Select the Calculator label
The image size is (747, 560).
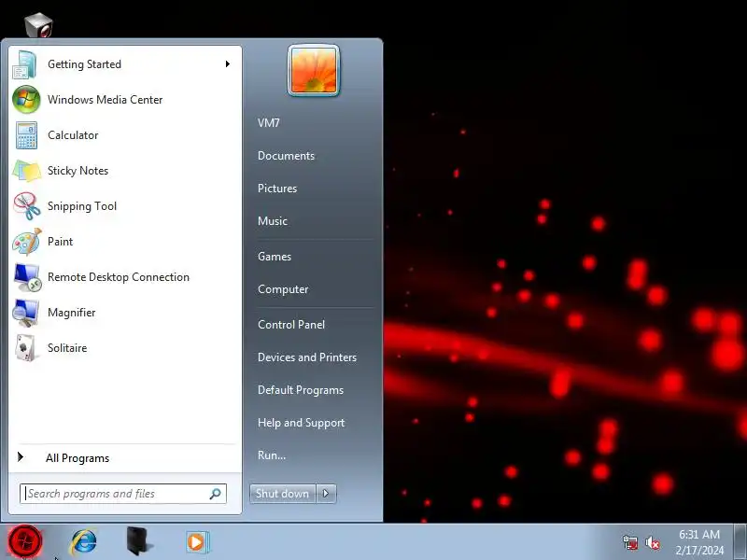coord(73,135)
